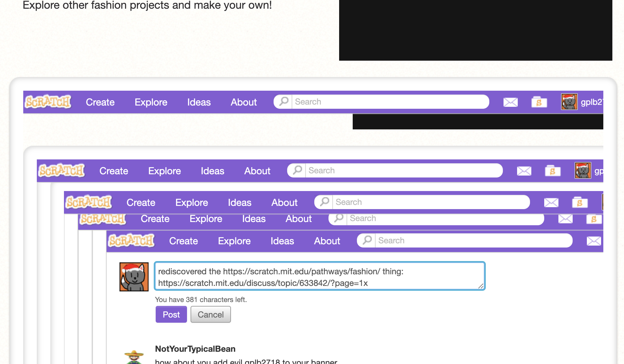
Task: Click the topmost Scratch logo
Action: (48, 102)
